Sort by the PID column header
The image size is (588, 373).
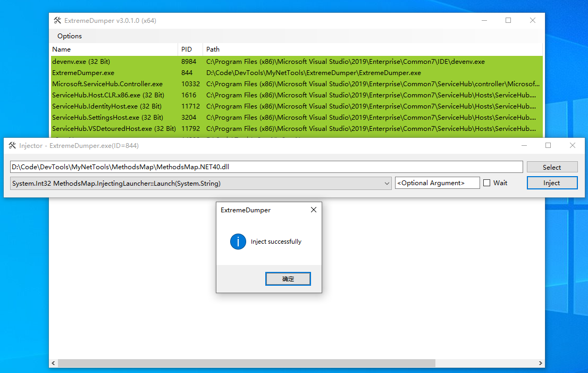coord(190,49)
